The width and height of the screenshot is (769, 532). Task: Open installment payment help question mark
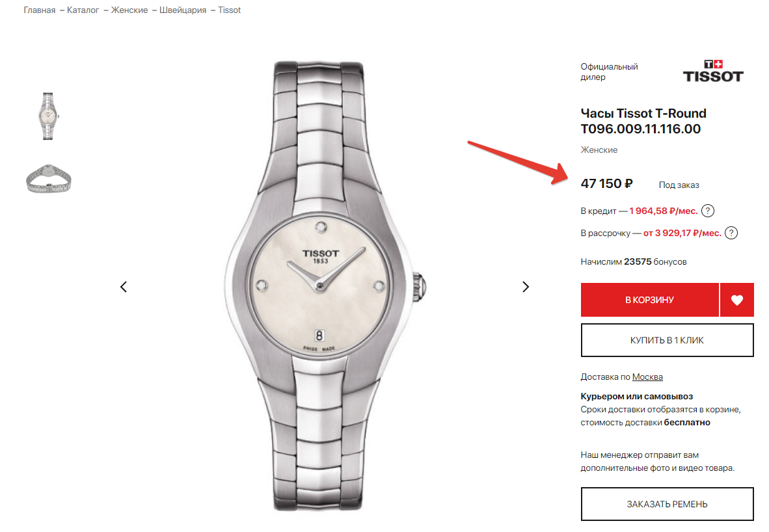pyautogui.click(x=731, y=233)
